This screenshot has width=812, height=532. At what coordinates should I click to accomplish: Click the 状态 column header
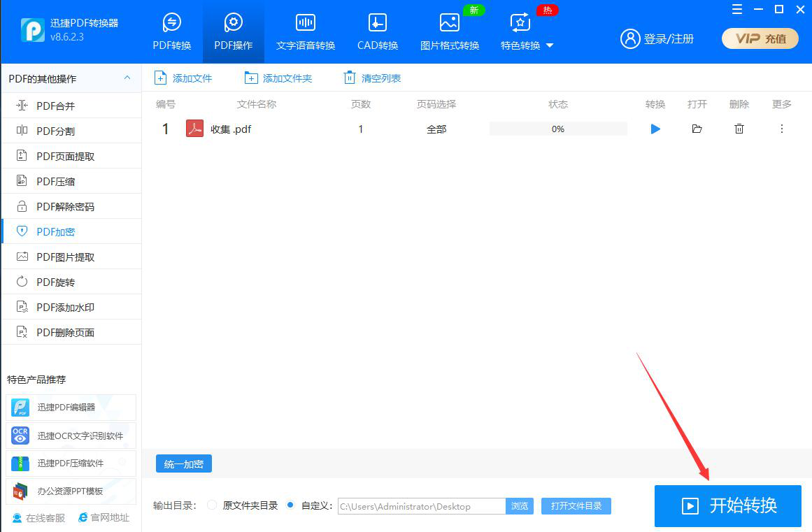558,104
